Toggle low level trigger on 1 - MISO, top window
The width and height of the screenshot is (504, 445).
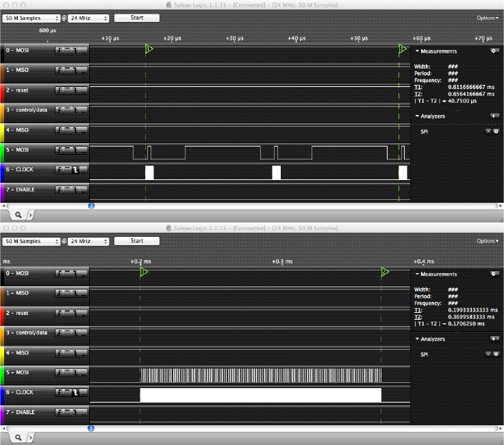click(x=84, y=71)
